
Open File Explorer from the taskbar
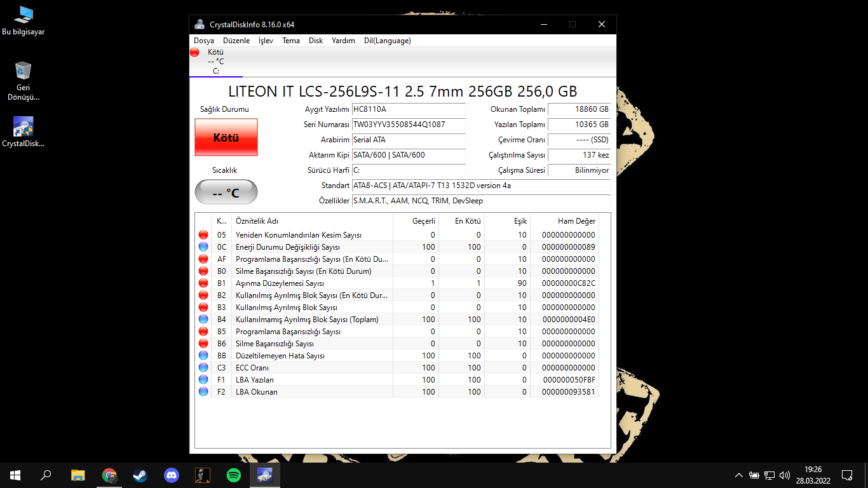78,475
